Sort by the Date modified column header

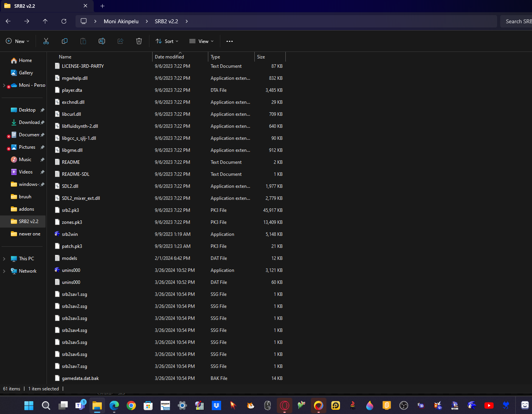click(x=180, y=57)
